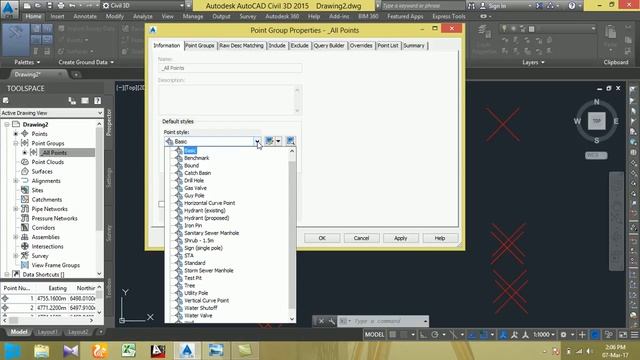Pick Sanitary Sewer Manhole style
The height and width of the screenshot is (360, 640).
[211, 233]
